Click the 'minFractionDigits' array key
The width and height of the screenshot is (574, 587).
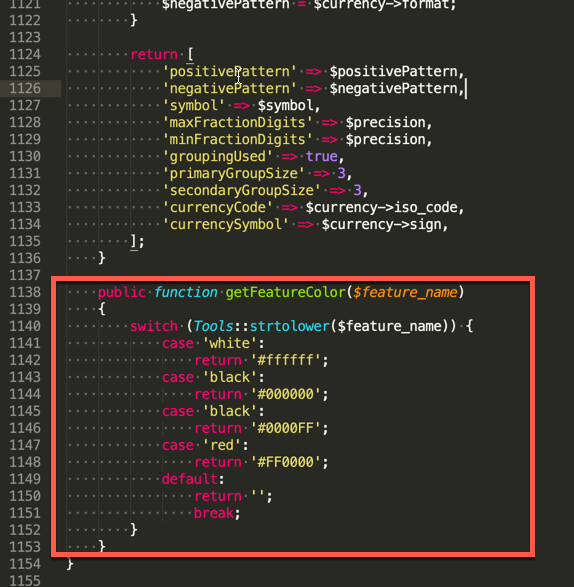tap(237, 140)
